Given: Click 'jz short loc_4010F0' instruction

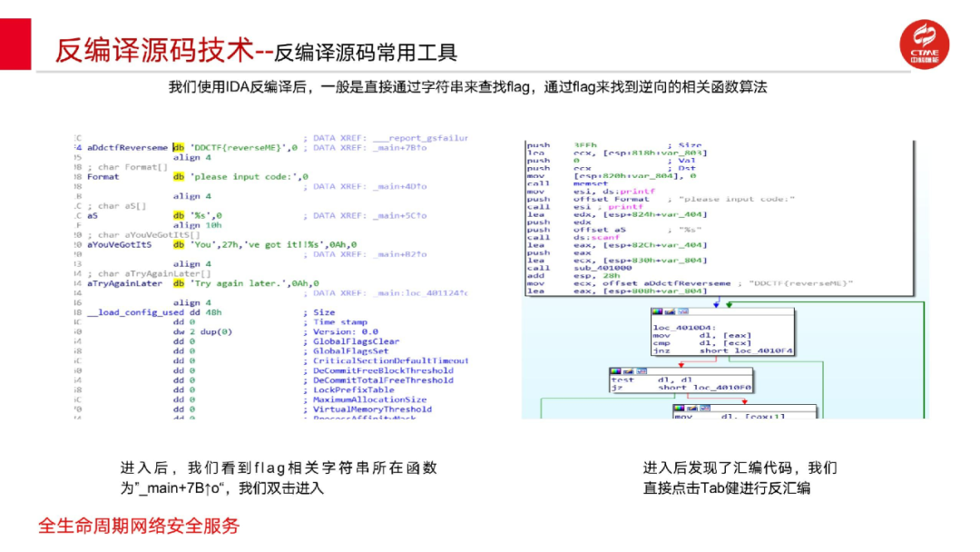Looking at the screenshot, I should point(681,388).
